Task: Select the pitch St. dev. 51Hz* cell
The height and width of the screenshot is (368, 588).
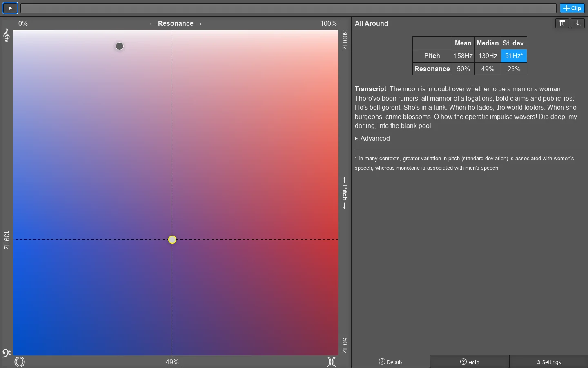Action: pyautogui.click(x=514, y=56)
